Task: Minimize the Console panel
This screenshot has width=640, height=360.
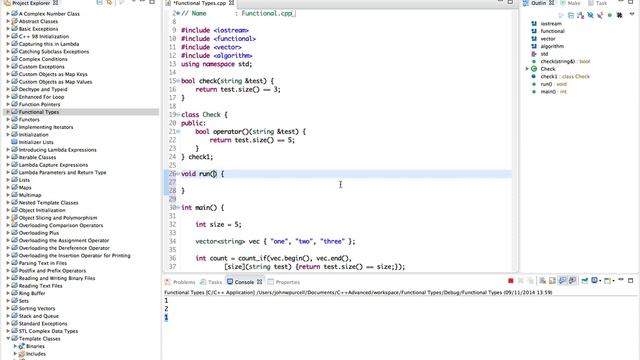Action: point(621,280)
